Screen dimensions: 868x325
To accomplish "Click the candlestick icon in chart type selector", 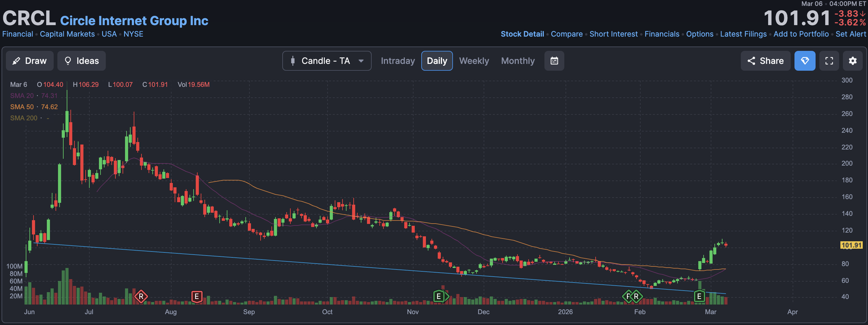I will click(293, 60).
